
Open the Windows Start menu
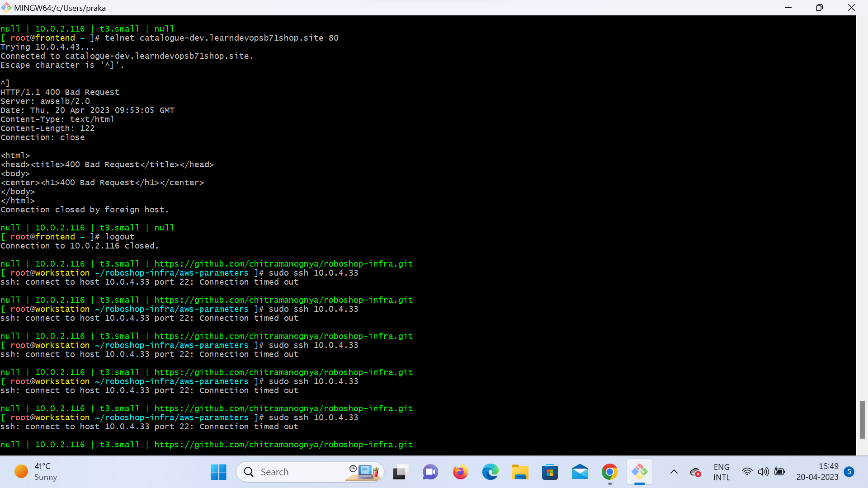218,472
